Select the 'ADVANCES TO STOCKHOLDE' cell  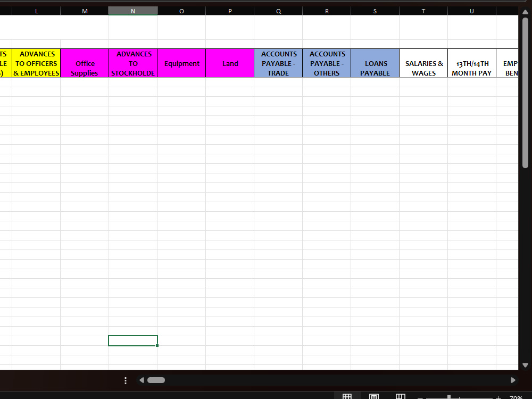point(133,63)
